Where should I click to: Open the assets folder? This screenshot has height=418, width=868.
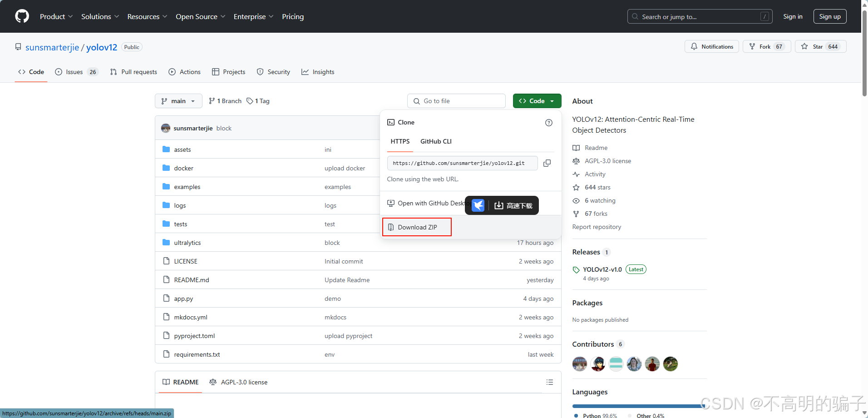pyautogui.click(x=182, y=149)
